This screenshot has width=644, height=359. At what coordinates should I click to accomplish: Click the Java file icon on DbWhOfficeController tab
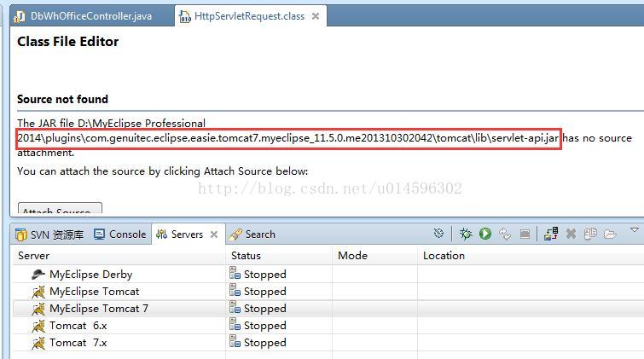click(20, 16)
